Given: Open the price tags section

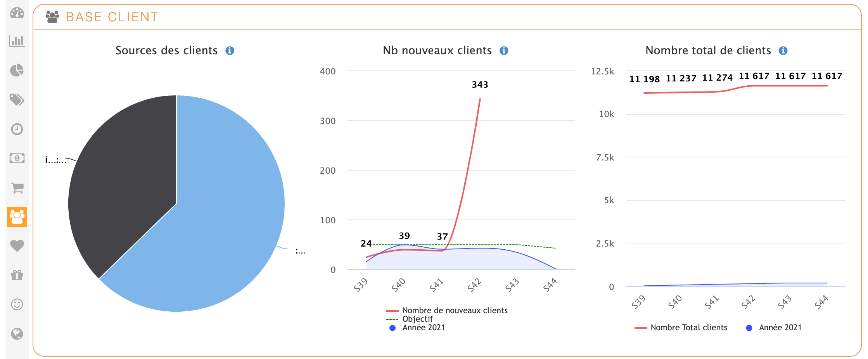Looking at the screenshot, I should pyautogui.click(x=17, y=100).
